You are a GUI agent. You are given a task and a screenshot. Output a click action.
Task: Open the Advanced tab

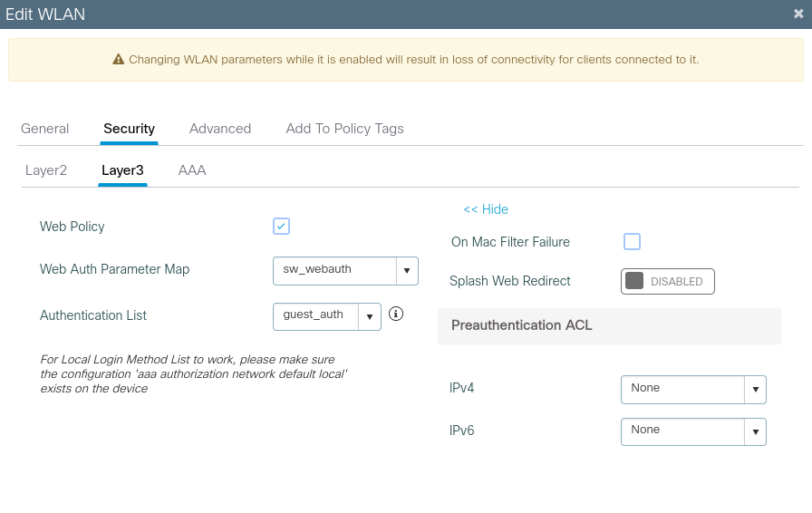220,129
